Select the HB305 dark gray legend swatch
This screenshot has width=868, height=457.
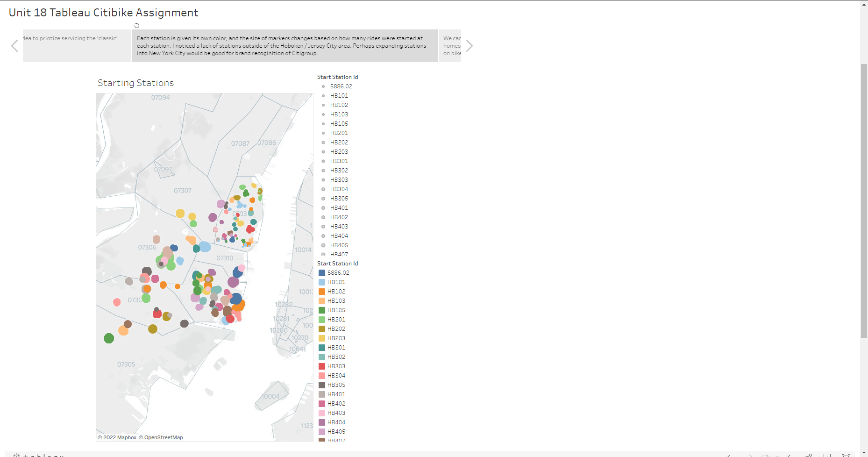click(322, 385)
